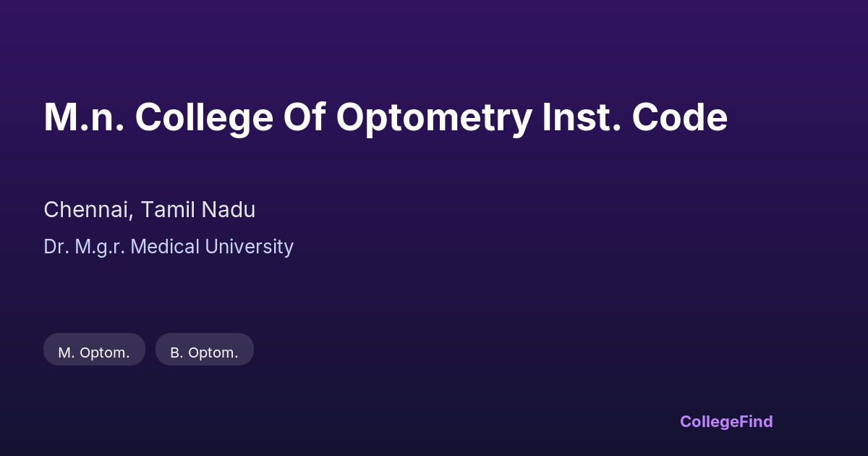Viewport: 868px width, 456px height.
Task: Click "Dr. M.g.r." in the affiliation line
Action: (84, 247)
